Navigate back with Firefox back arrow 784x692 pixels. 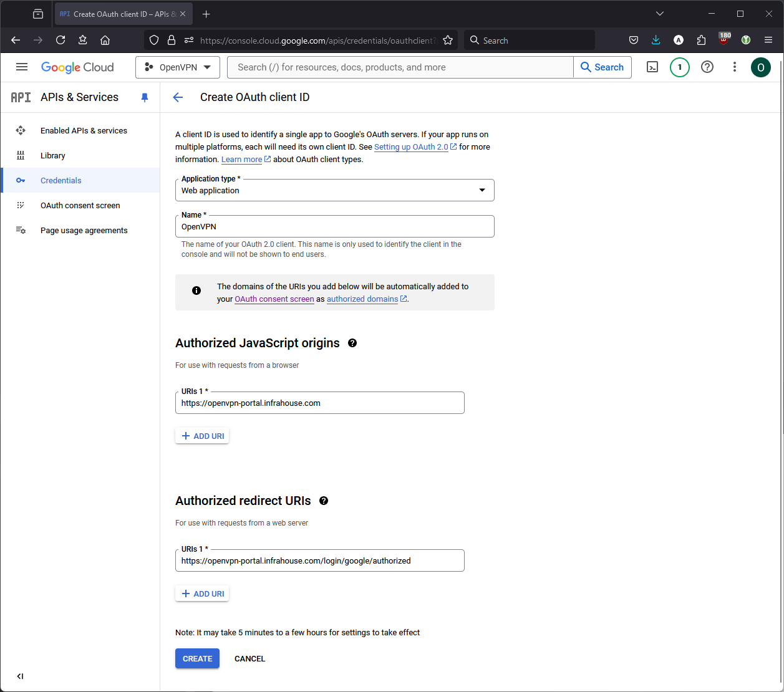16,40
